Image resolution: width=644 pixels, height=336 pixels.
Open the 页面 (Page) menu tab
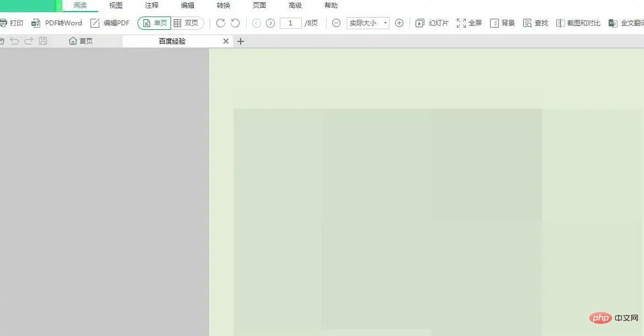[259, 6]
